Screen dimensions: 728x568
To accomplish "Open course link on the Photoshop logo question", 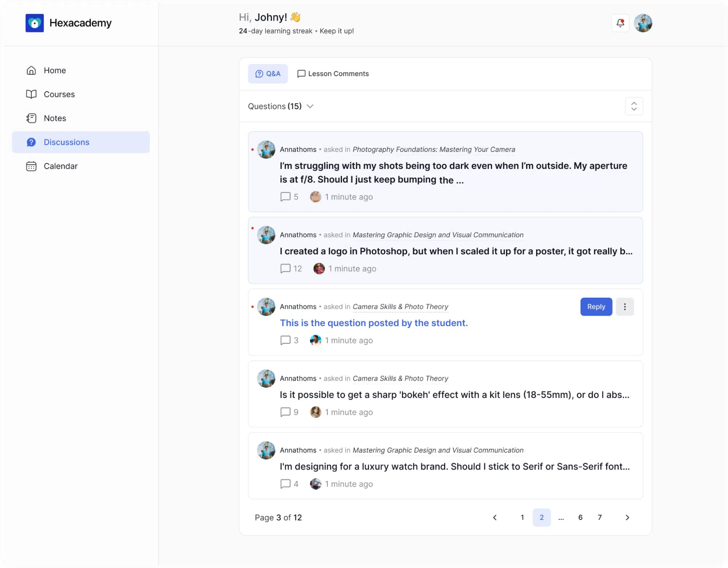I will tap(438, 235).
